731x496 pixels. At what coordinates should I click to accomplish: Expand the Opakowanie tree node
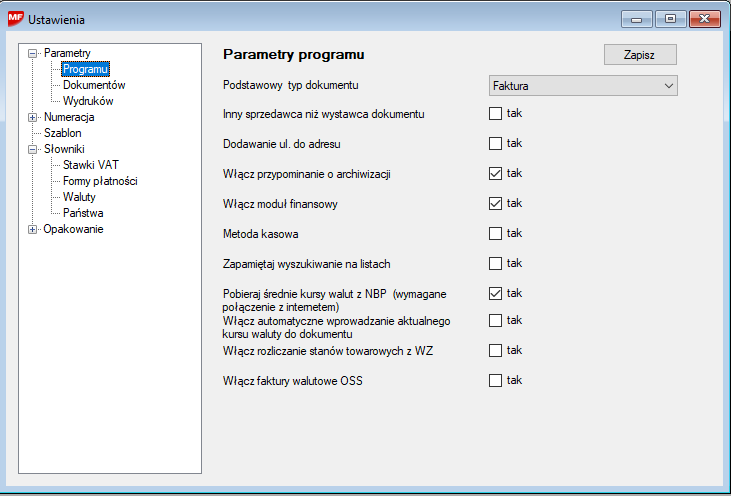tap(33, 229)
